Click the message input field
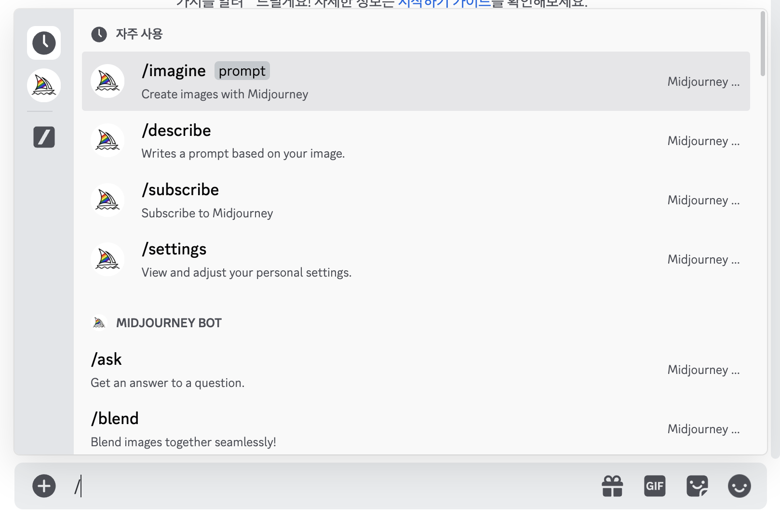The width and height of the screenshot is (780, 532). [333, 486]
